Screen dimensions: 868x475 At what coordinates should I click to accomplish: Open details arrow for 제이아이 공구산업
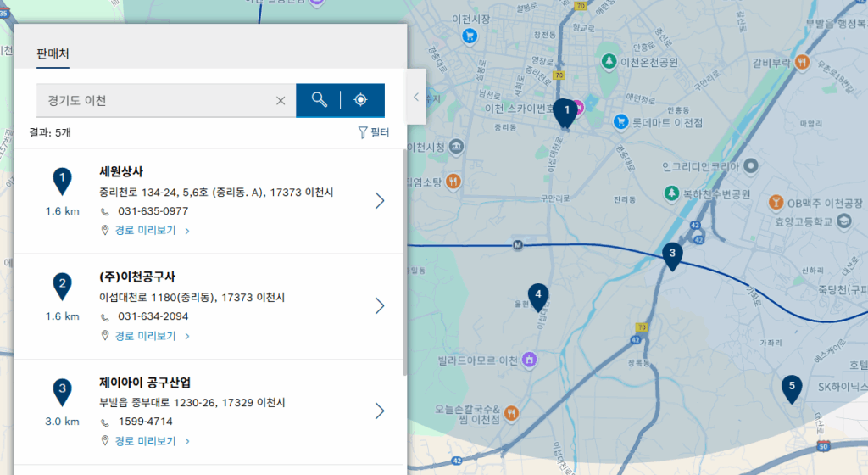click(379, 411)
